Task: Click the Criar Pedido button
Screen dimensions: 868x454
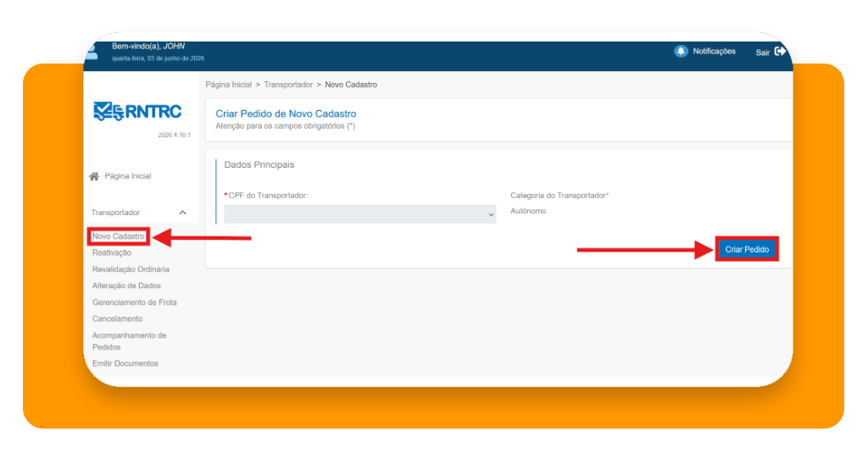Action: click(x=747, y=249)
